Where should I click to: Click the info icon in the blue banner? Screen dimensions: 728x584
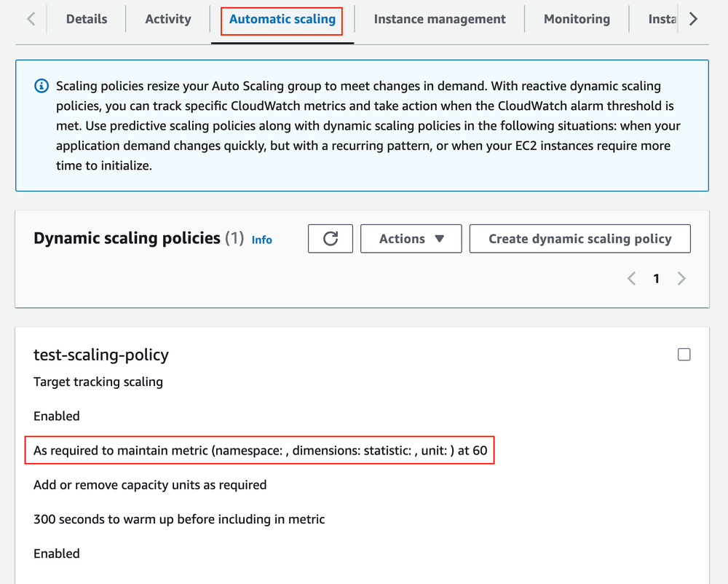(41, 85)
